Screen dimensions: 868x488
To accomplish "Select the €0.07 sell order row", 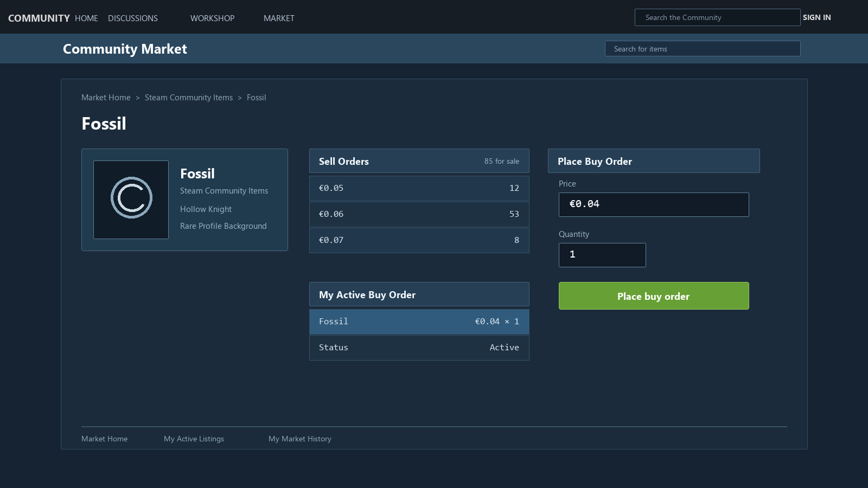I will 419,240.
